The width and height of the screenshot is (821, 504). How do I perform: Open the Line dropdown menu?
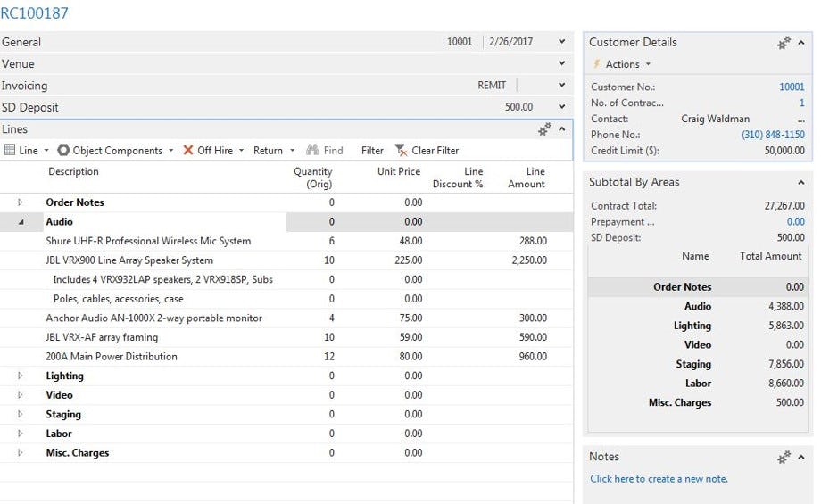point(46,151)
